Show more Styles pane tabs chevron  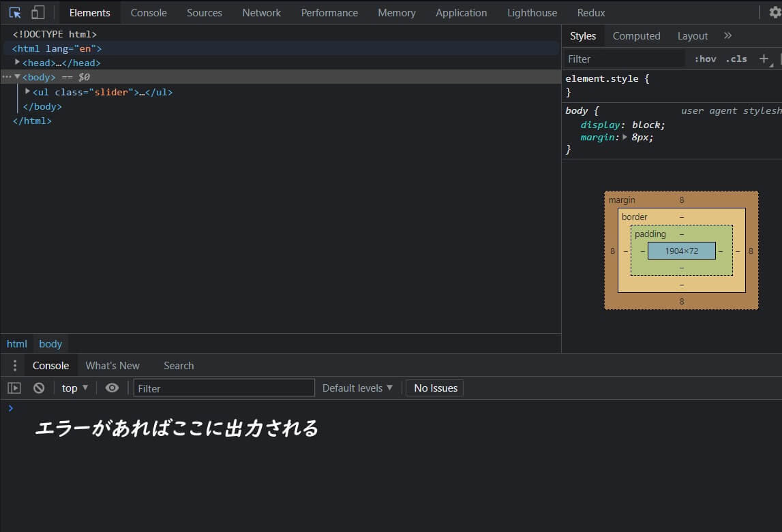[727, 36]
